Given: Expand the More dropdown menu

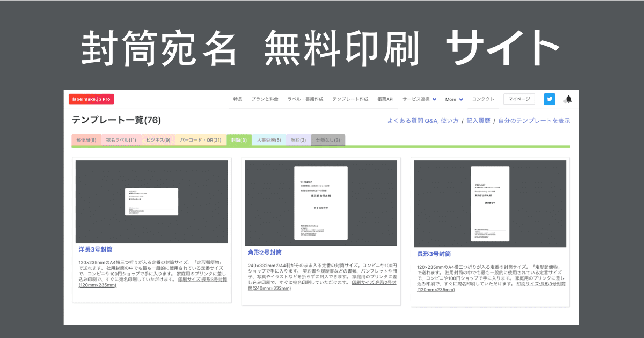Looking at the screenshot, I should pos(454,99).
